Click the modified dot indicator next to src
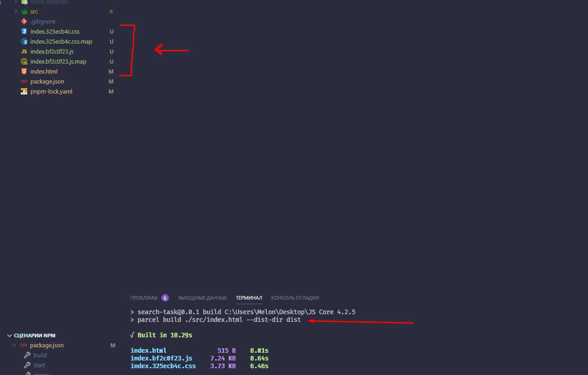 111,11
